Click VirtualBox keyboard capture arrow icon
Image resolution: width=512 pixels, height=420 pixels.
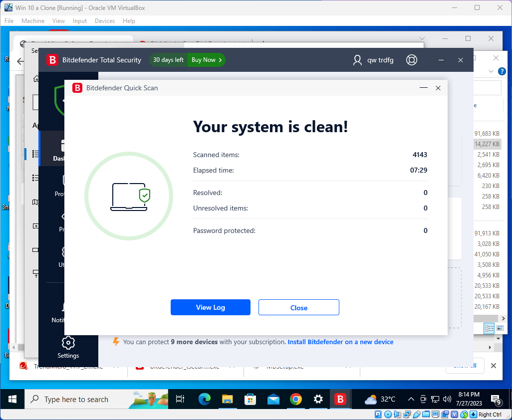click(473, 415)
